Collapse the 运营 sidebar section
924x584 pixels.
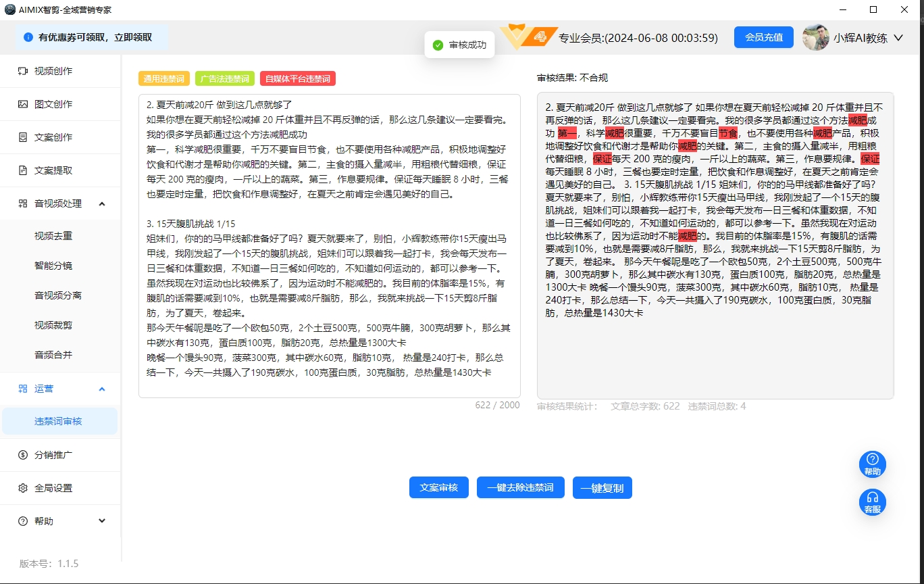click(x=102, y=389)
